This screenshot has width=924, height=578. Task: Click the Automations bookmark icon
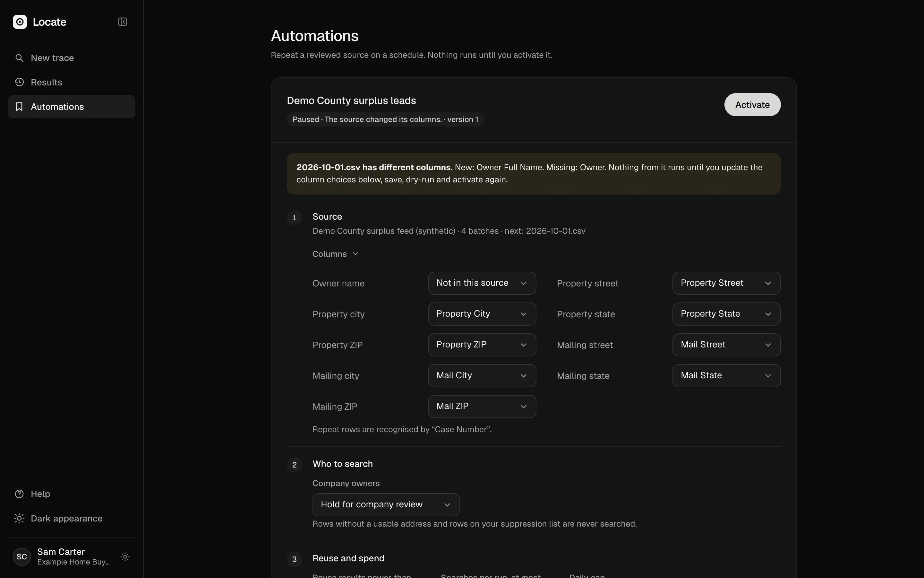[x=19, y=107]
